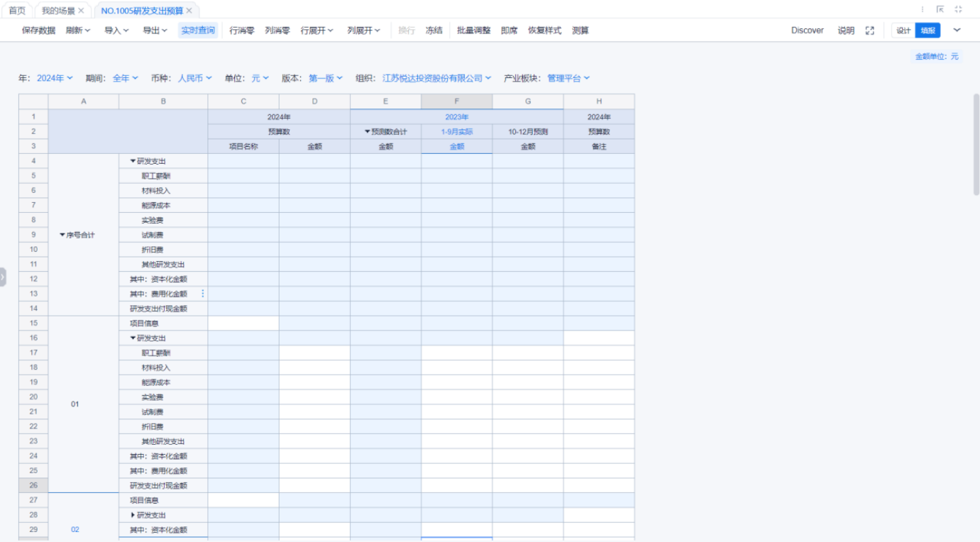The width and height of the screenshot is (980, 542).
Task: Close the 我的场景 tab
Action: pyautogui.click(x=81, y=11)
